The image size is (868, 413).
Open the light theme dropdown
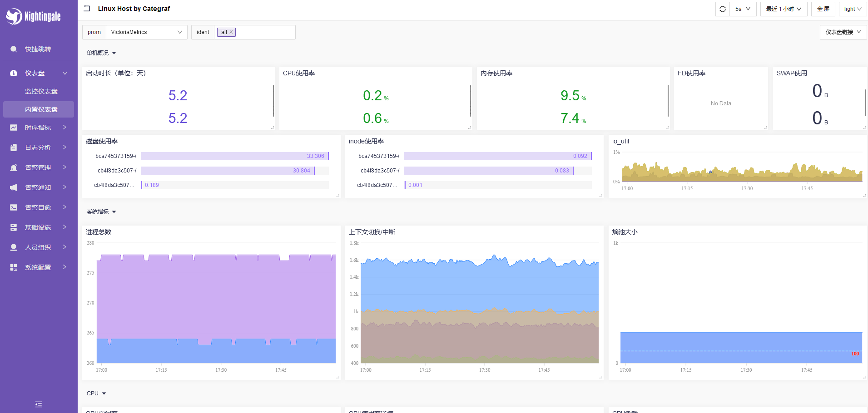click(x=853, y=9)
